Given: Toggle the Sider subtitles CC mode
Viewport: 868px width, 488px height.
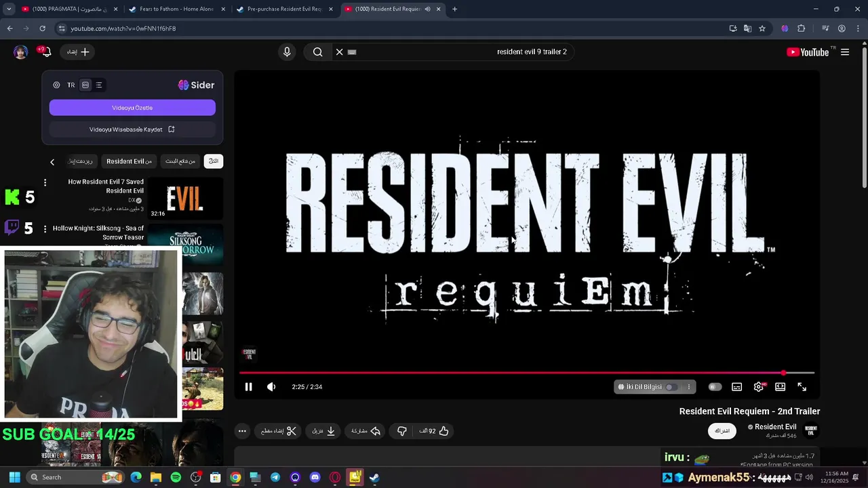Looking at the screenshot, I should click(x=85, y=85).
